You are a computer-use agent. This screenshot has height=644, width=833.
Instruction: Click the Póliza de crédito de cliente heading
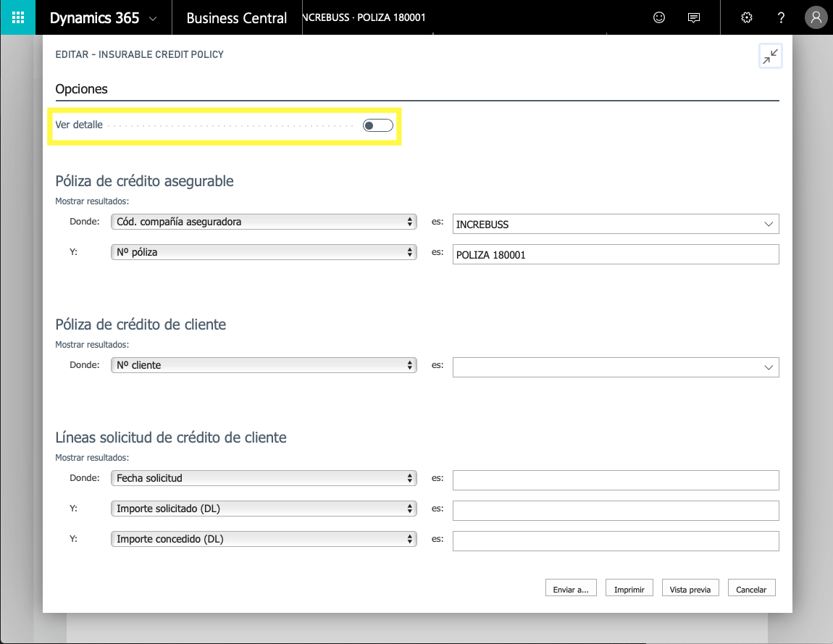click(141, 325)
